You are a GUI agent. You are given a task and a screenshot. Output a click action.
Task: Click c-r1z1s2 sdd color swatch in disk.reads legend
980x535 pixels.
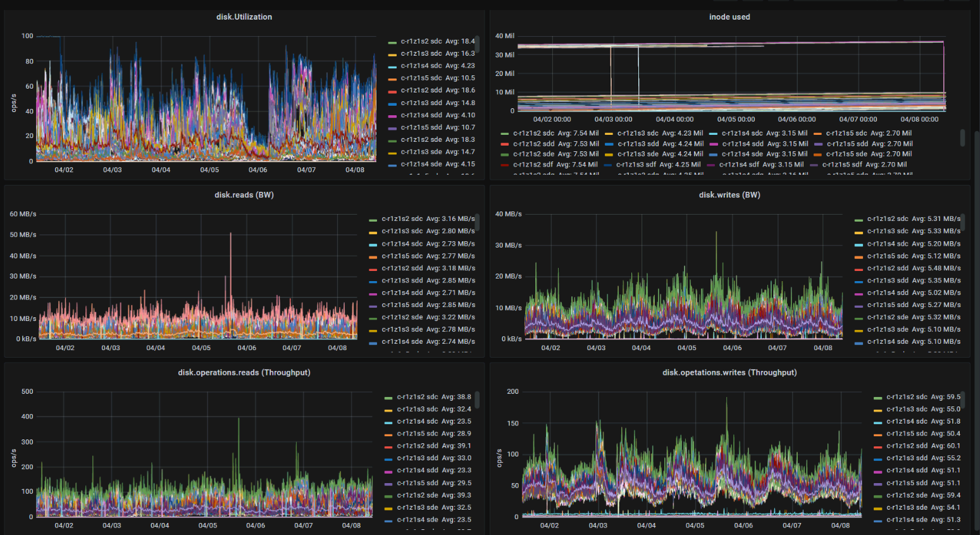[373, 270]
